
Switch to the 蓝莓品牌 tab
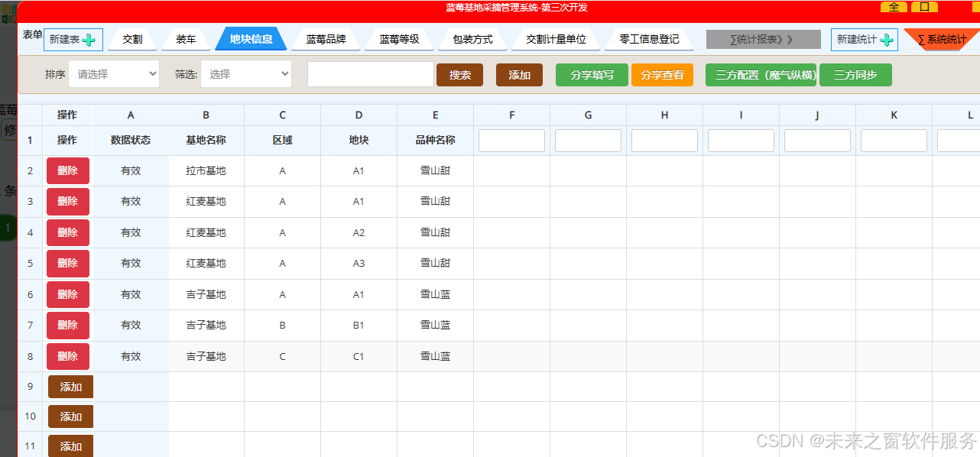click(326, 39)
